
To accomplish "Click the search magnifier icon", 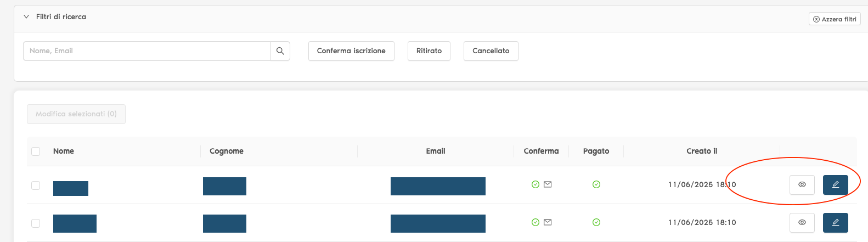I will click(x=280, y=51).
